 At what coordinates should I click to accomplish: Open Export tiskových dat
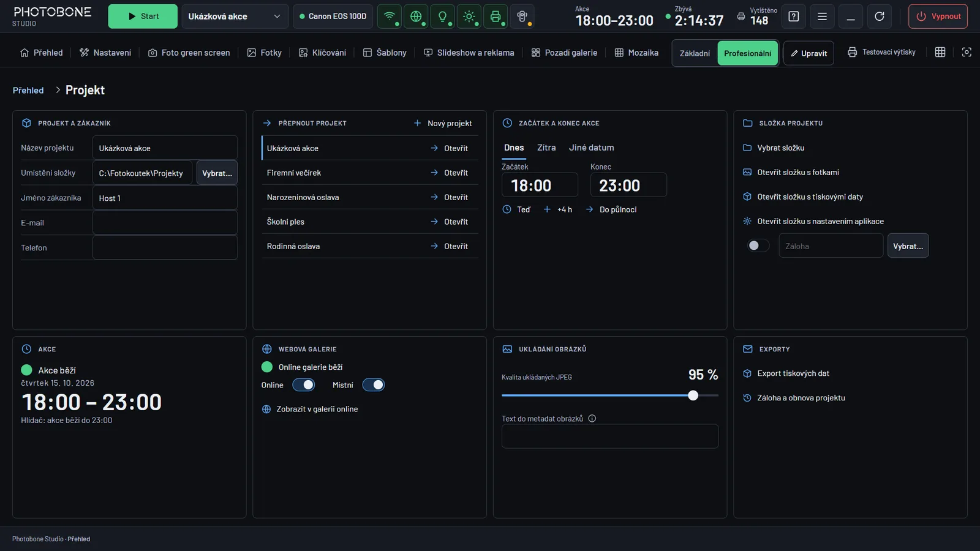point(786,373)
